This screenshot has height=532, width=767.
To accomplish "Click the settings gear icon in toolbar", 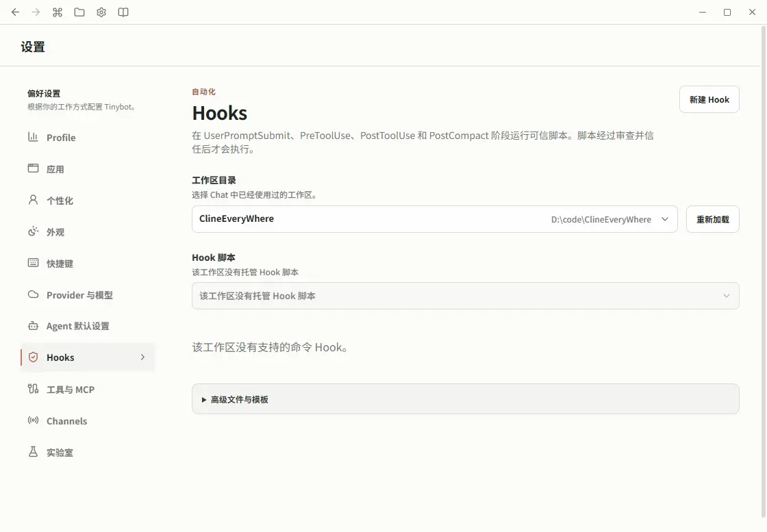I will click(x=101, y=12).
